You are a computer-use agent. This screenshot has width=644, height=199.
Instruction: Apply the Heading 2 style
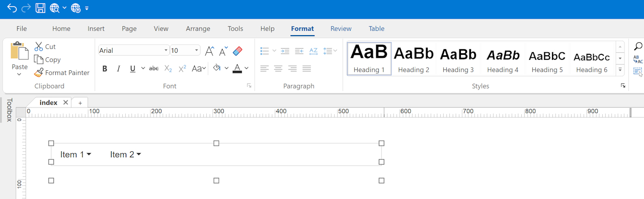tap(414, 58)
